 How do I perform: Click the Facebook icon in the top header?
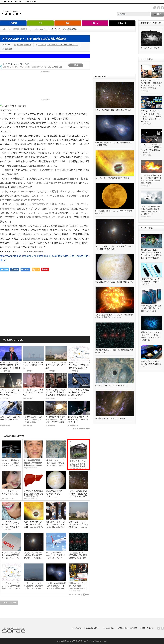tap(162, 8)
